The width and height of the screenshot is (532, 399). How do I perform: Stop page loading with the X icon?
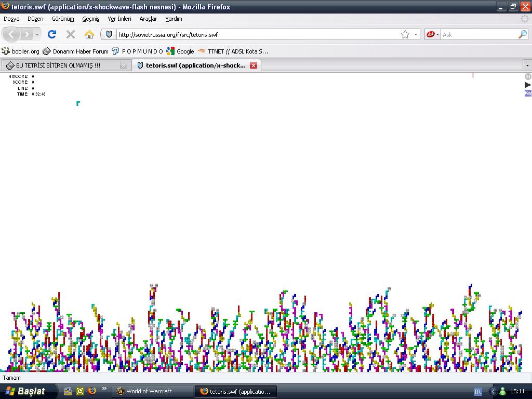pyautogui.click(x=71, y=34)
